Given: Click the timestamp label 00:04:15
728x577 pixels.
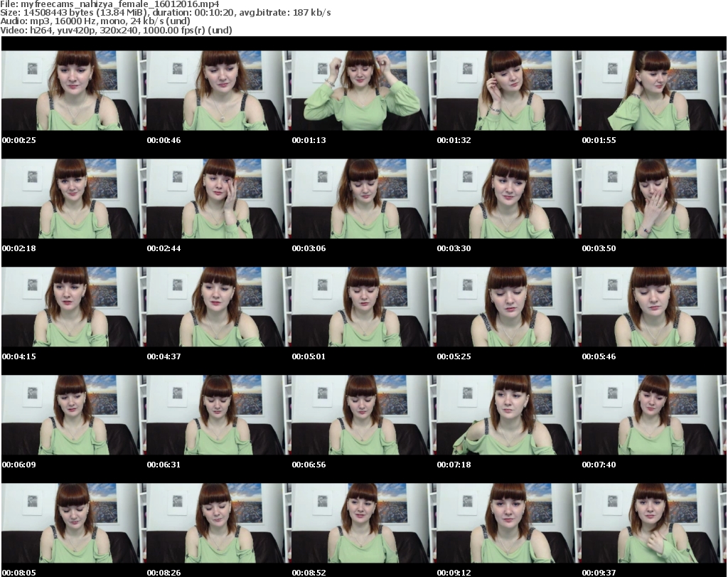Looking at the screenshot, I should coord(19,356).
